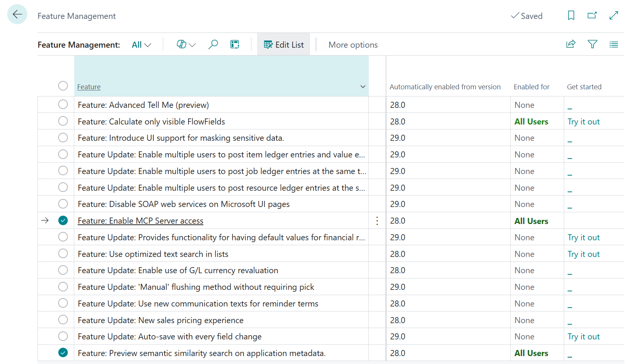Open More options menu
This screenshot has width=638, height=364.
[x=353, y=45]
